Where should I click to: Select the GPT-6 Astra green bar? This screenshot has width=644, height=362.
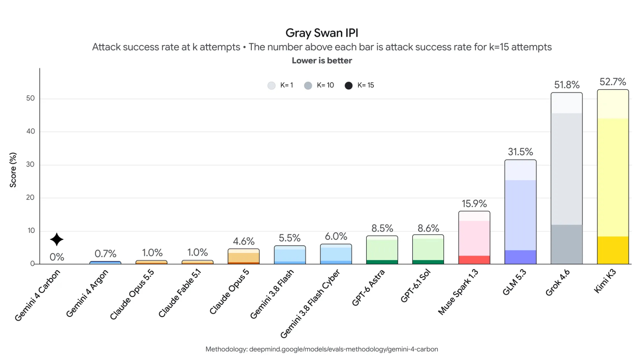click(382, 250)
